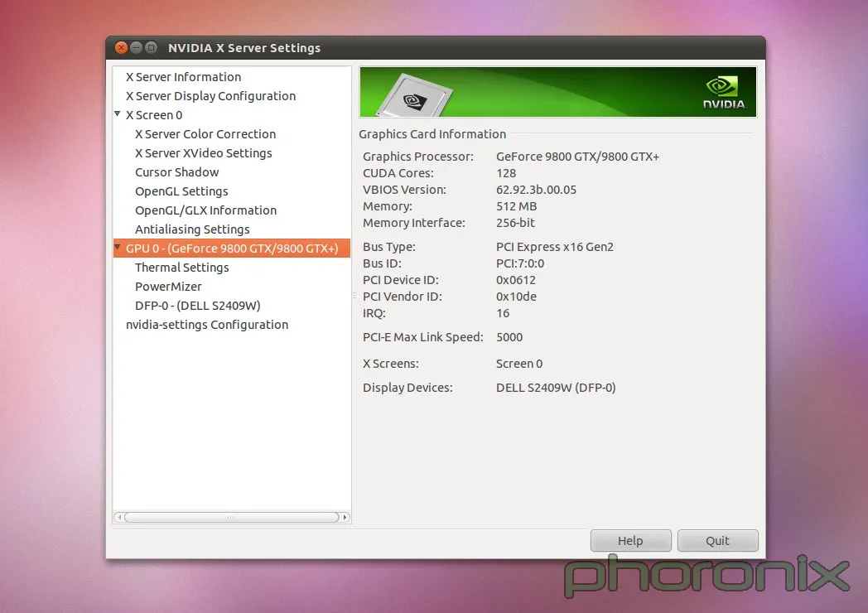Image resolution: width=868 pixels, height=613 pixels.
Task: Close the NVIDIA X Server Settings window
Action: tap(121, 48)
